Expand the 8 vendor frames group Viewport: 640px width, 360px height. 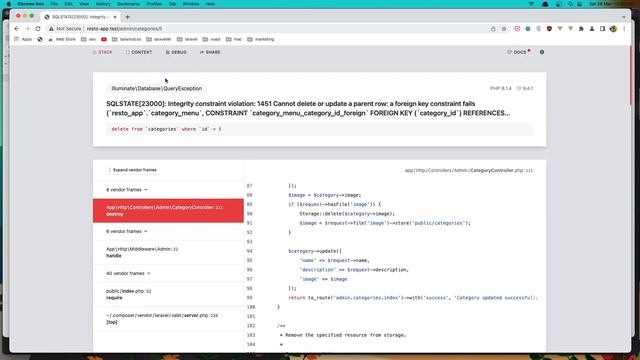pos(127,190)
